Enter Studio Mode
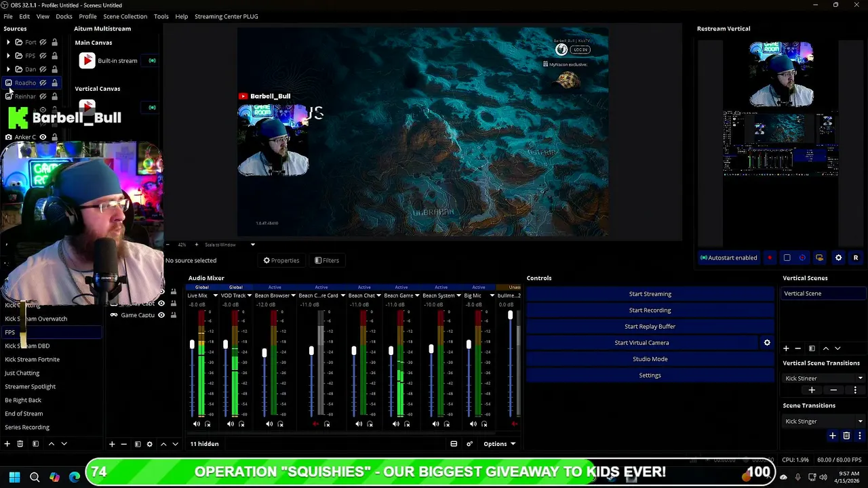The height and width of the screenshot is (488, 868). click(650, 359)
